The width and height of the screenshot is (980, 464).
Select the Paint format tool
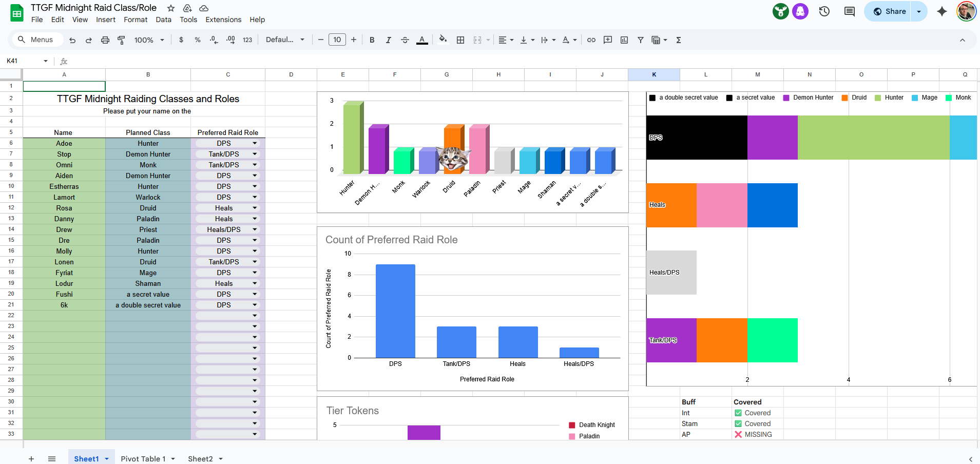(122, 40)
